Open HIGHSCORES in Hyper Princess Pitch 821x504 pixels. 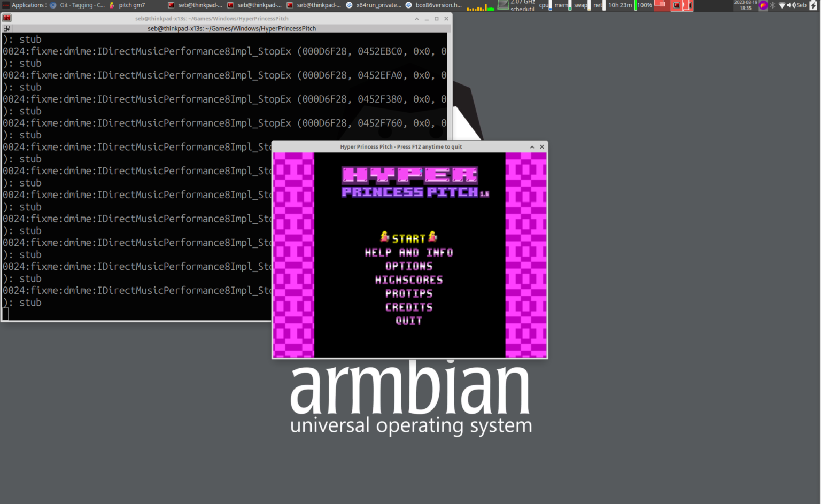click(x=409, y=280)
